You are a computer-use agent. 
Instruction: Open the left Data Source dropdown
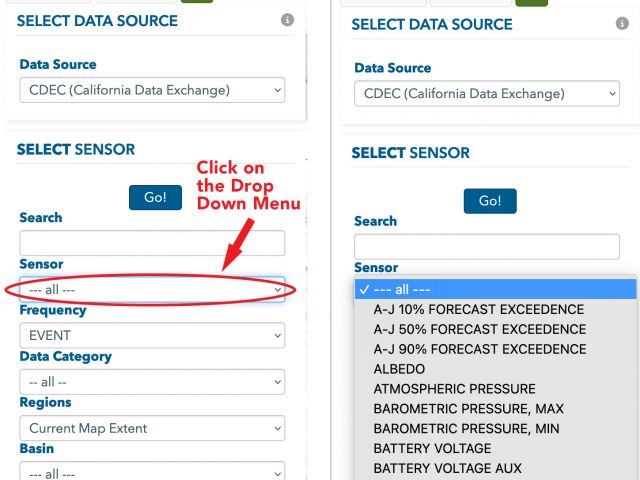point(152,90)
